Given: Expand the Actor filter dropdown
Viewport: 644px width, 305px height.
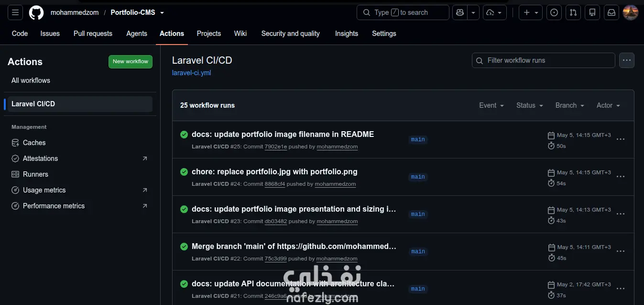Looking at the screenshot, I should (608, 105).
